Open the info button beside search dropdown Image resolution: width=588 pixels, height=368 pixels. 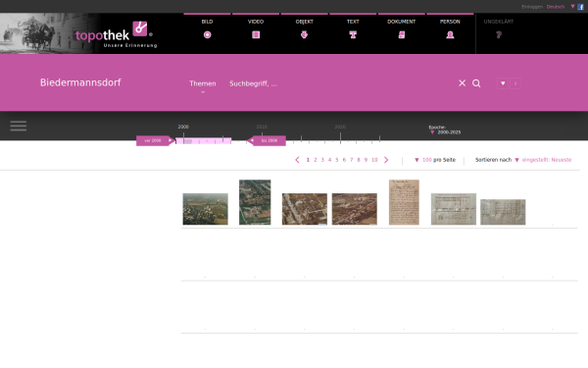coord(515,83)
